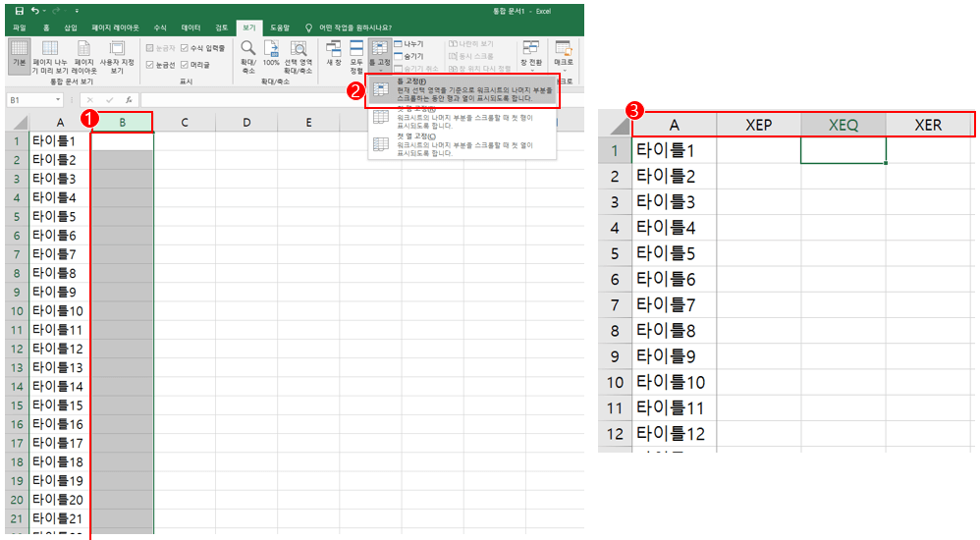Image resolution: width=980 pixels, height=540 pixels.
Task: Click cell 타이틀12 in right sheet
Action: coord(675,434)
